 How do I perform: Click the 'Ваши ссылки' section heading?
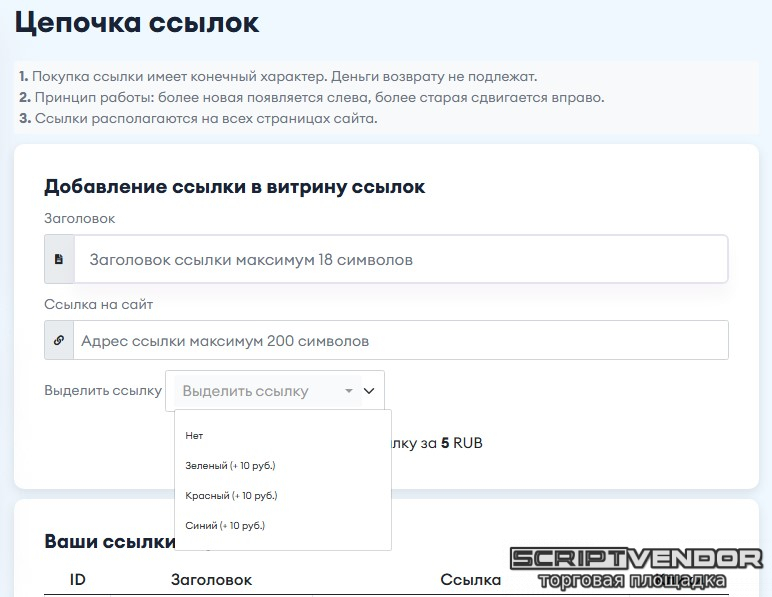point(108,541)
